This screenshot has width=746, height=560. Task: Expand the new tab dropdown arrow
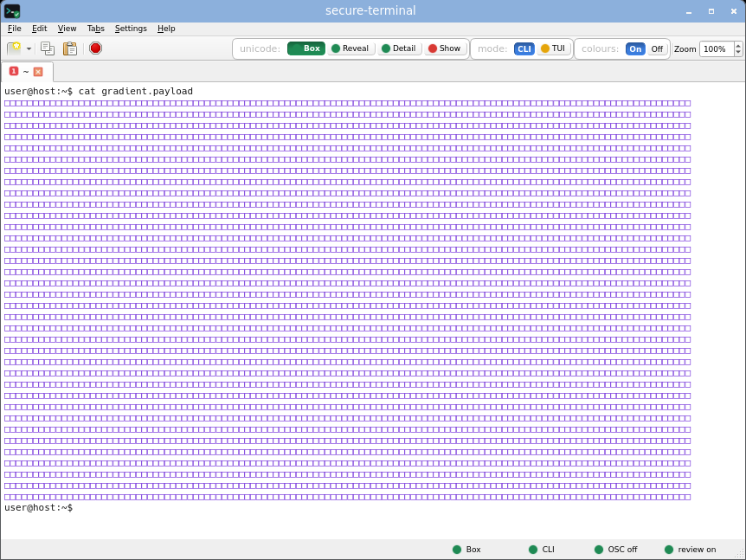point(29,49)
